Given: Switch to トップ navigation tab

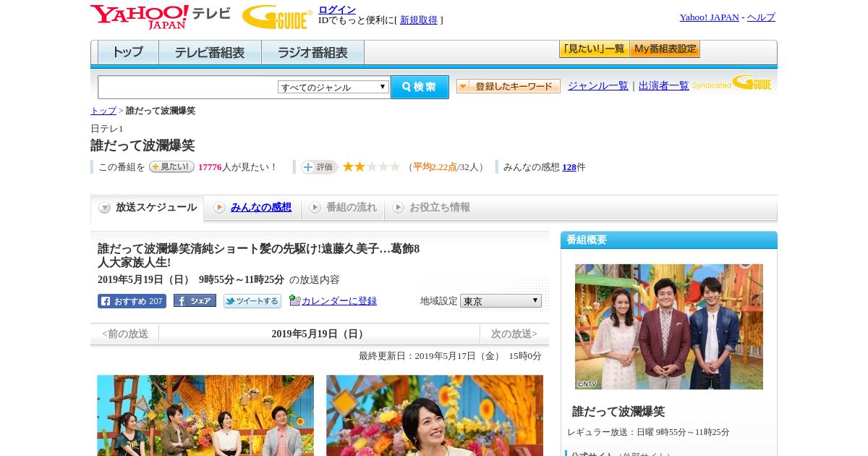Looking at the screenshot, I should pyautogui.click(x=128, y=53).
